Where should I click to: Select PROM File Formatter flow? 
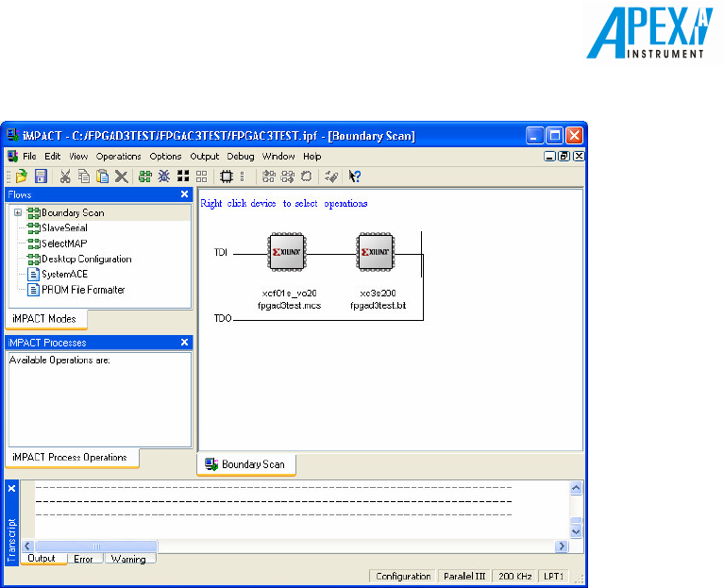(x=83, y=290)
